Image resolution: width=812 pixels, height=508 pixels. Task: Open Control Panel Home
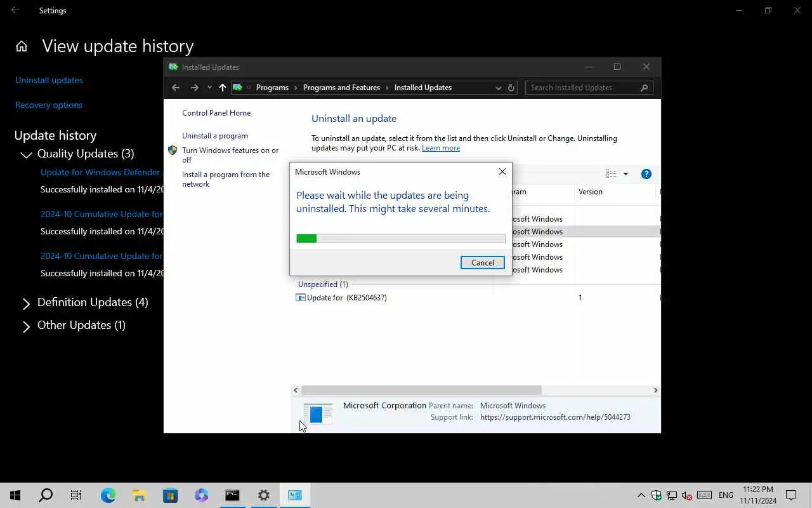point(216,113)
